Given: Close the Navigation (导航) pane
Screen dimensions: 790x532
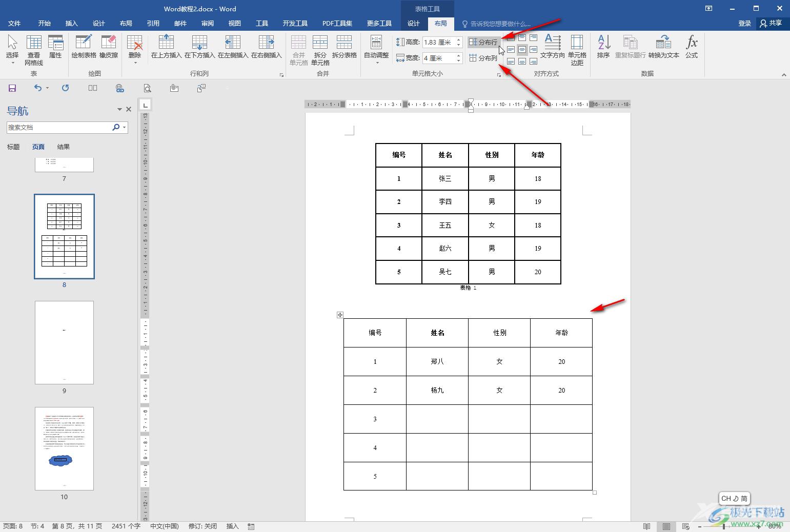Looking at the screenshot, I should 129,109.
